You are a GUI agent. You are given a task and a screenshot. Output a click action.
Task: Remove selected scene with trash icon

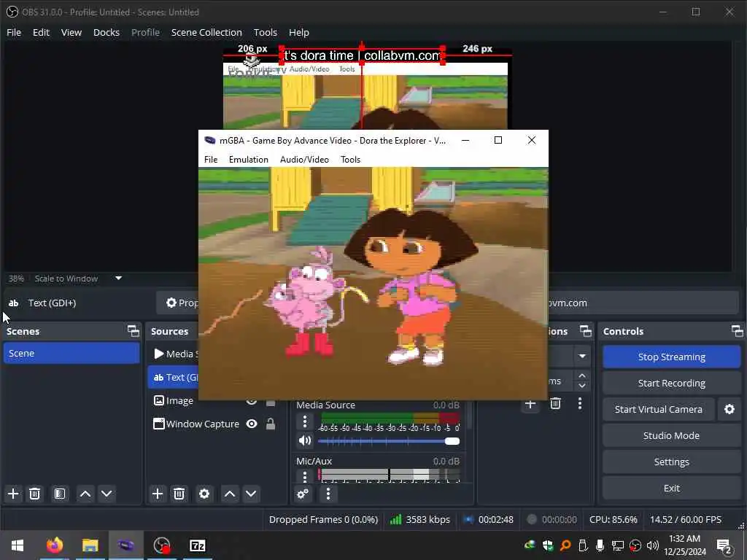coord(34,494)
